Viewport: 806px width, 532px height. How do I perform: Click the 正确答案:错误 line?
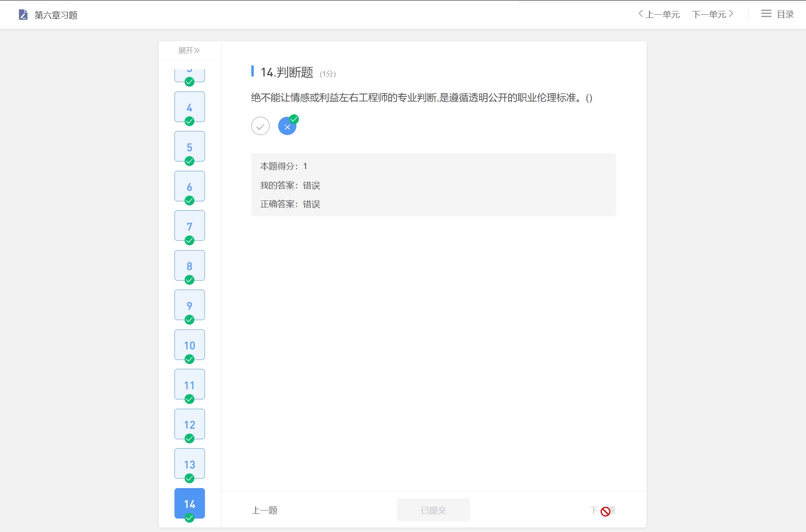tap(290, 204)
